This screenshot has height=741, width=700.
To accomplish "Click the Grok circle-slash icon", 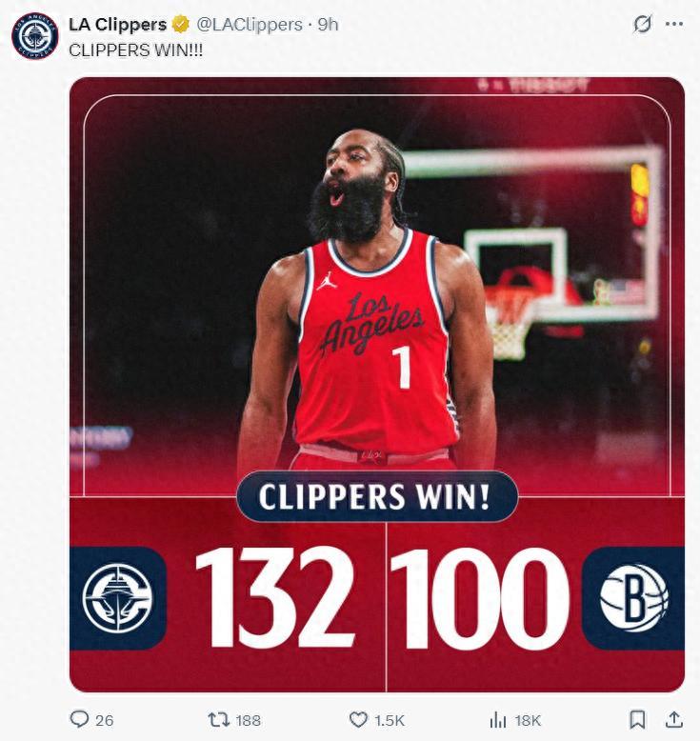I will point(642,24).
